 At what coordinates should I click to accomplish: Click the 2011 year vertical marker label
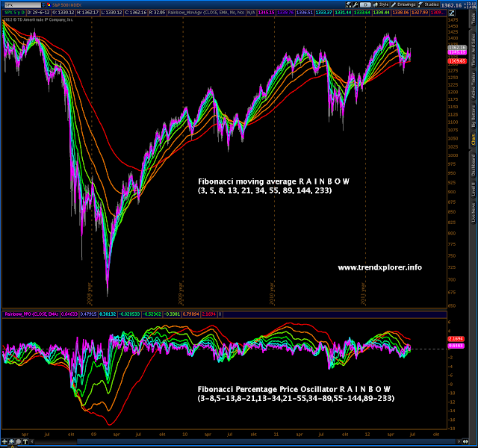tap(363, 293)
